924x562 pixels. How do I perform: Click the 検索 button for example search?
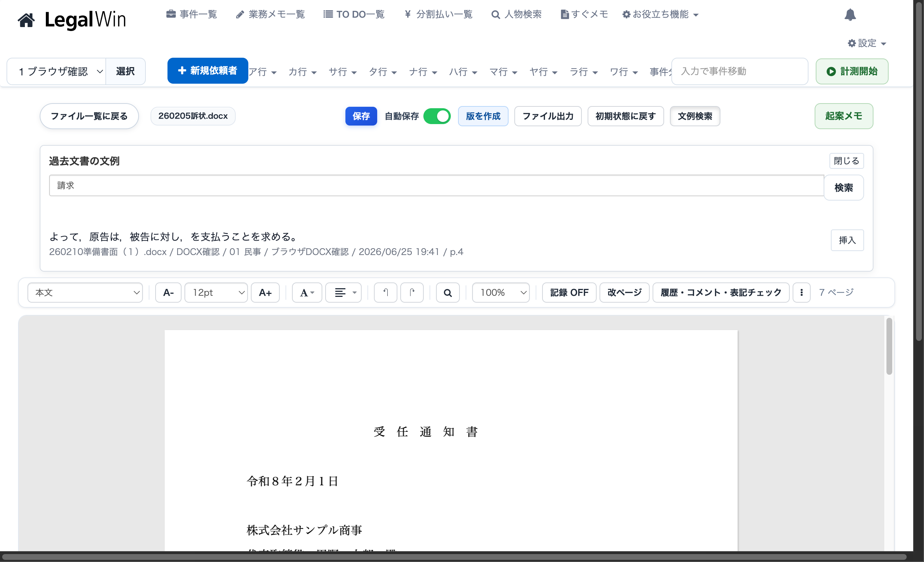point(844,187)
